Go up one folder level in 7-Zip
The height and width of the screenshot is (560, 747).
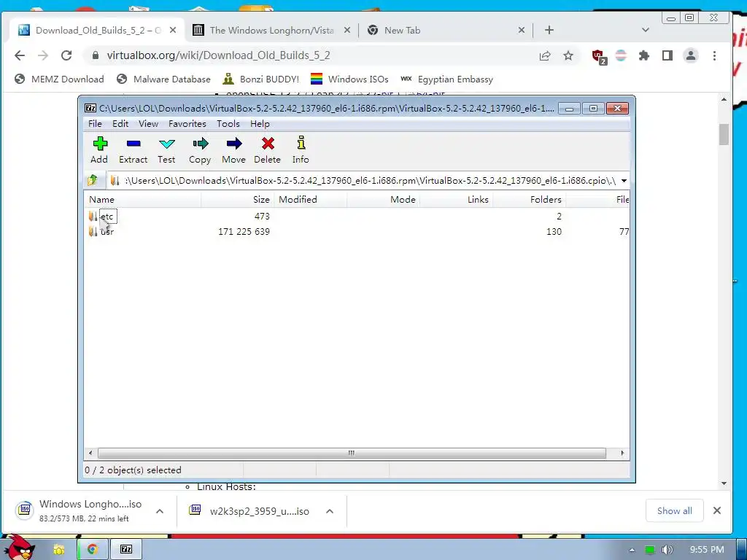93,180
